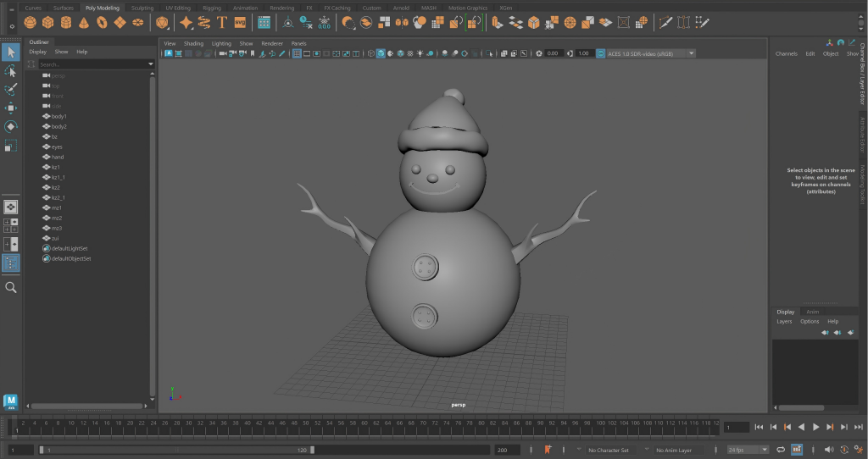Switch to the Sculpting shelf tab
868x459 pixels.
tap(142, 8)
